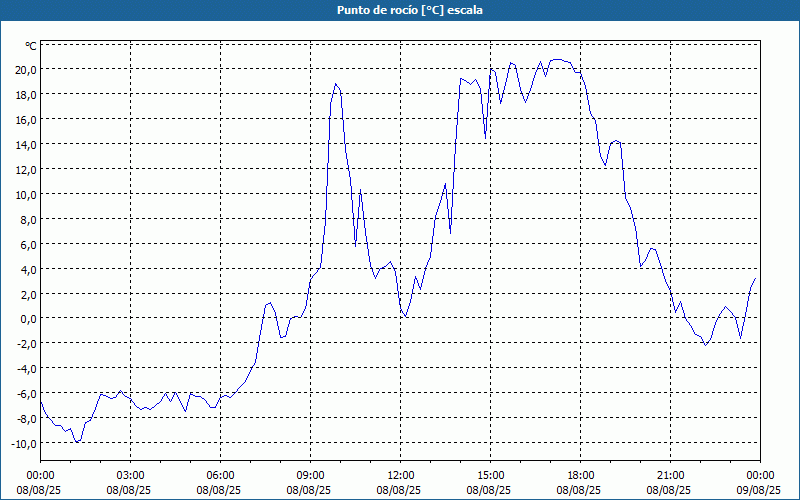
Task: Click the °C unit label on y-axis
Action: [x=31, y=46]
